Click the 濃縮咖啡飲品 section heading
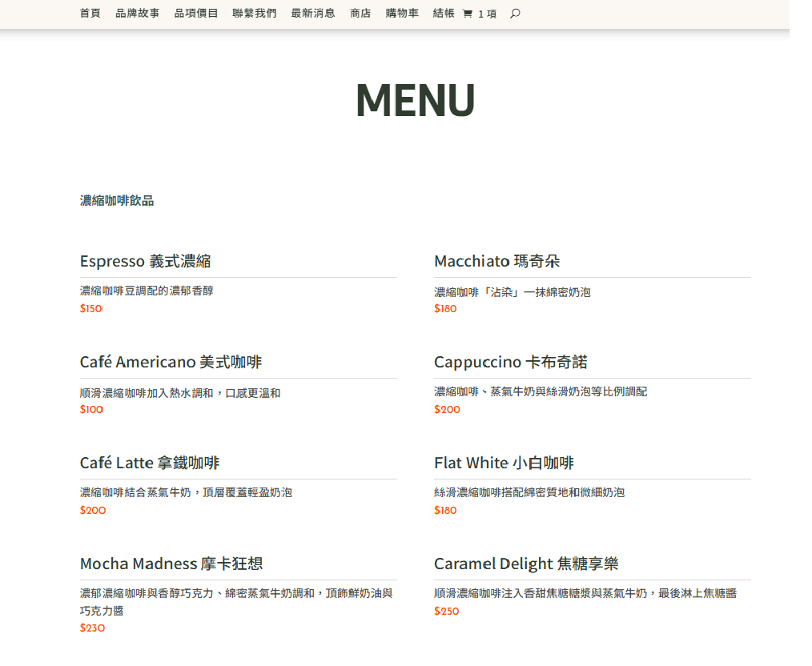812x666 pixels. pyautogui.click(x=117, y=201)
